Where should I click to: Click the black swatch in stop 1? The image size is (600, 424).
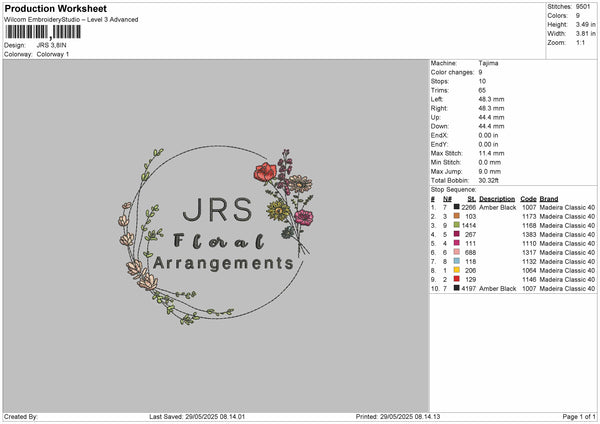click(x=456, y=207)
